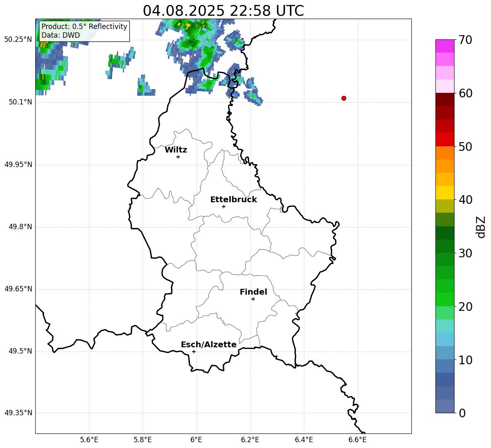Click the 49.95°N latitude label
This screenshot has width=491, height=448.
click(18, 165)
